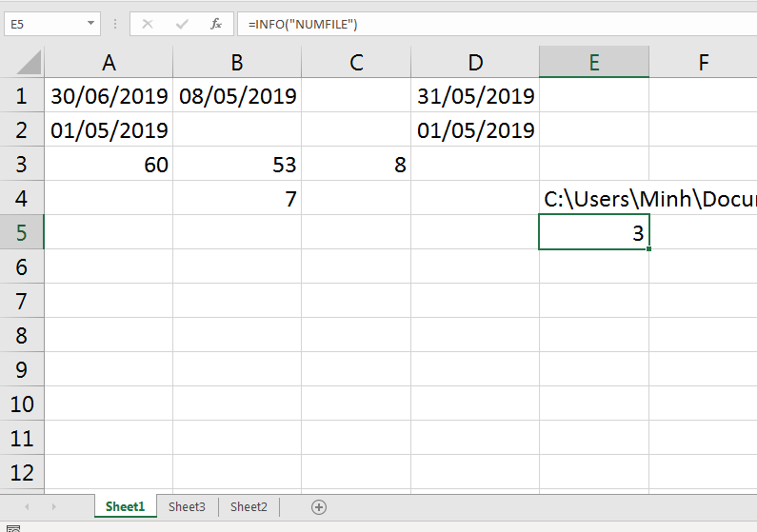Click the macro record icon in status bar
The image size is (757, 532).
[13, 528]
